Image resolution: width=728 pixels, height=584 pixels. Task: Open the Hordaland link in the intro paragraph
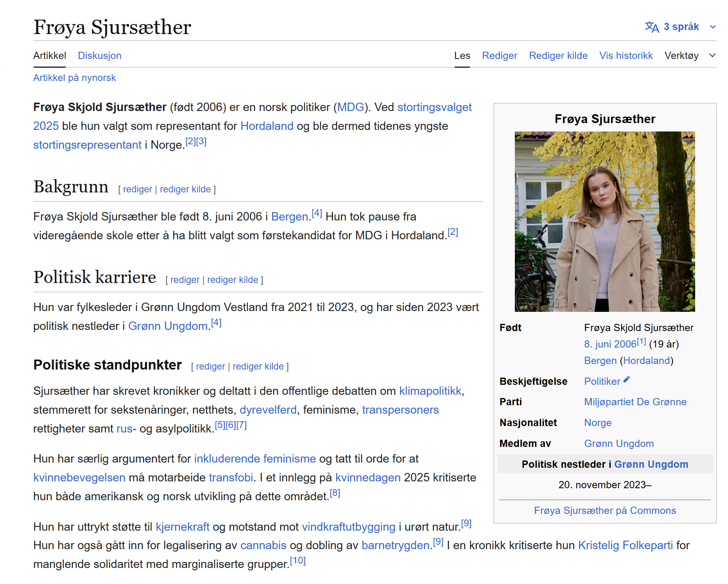(x=267, y=126)
